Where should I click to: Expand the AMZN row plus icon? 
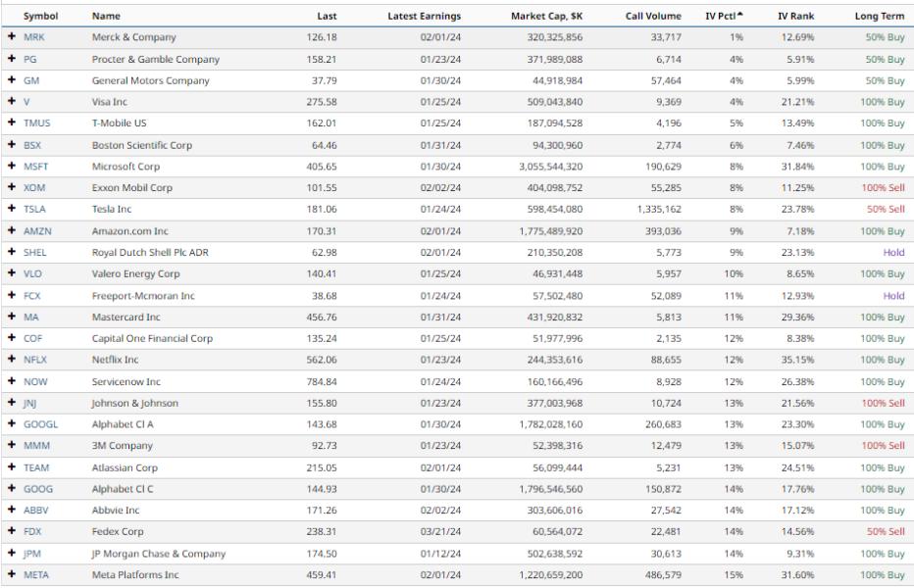[x=12, y=230]
